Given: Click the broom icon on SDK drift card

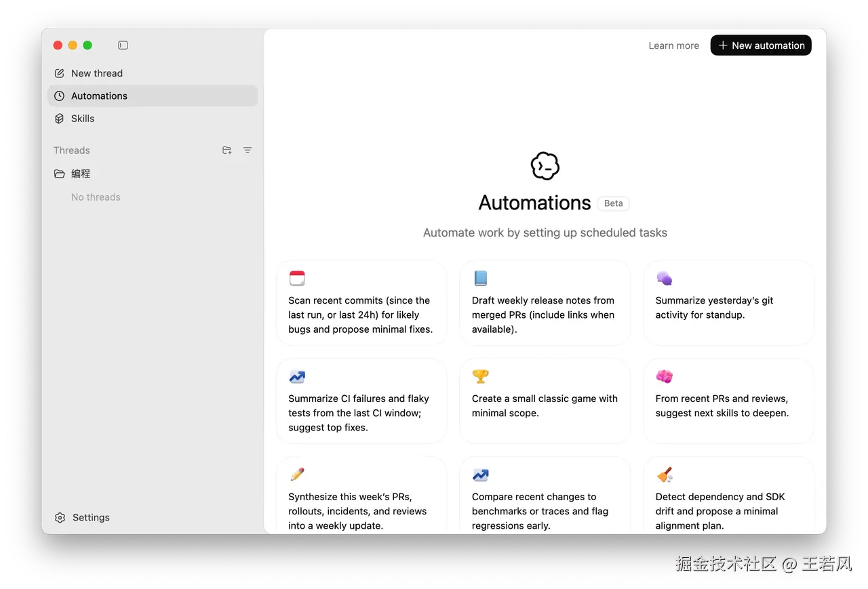Looking at the screenshot, I should tap(664, 474).
